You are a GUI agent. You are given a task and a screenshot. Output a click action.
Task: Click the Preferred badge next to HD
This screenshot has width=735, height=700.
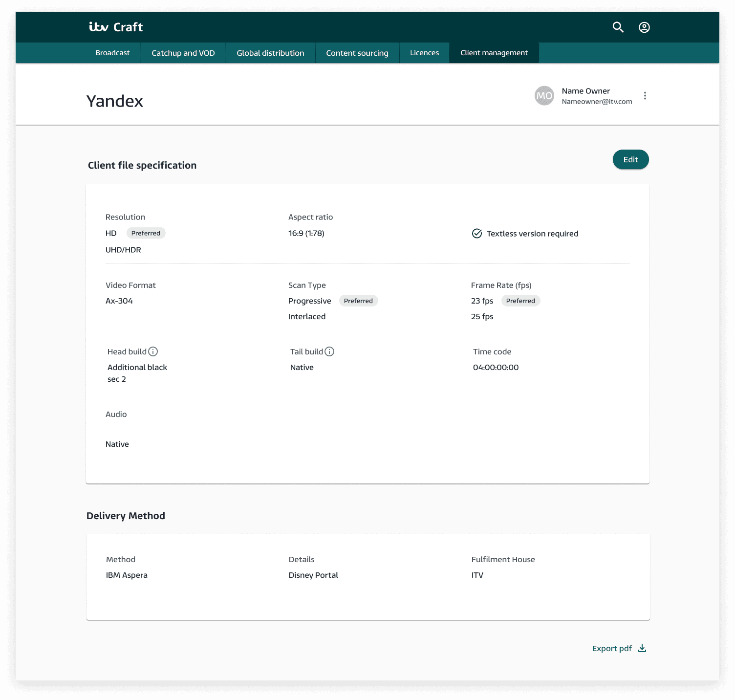(x=146, y=233)
